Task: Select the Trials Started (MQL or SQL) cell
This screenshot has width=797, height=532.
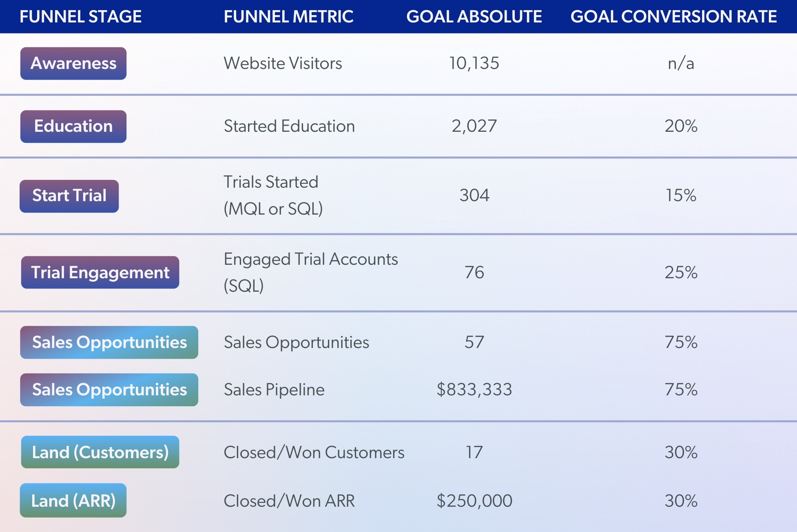Action: tap(273, 195)
